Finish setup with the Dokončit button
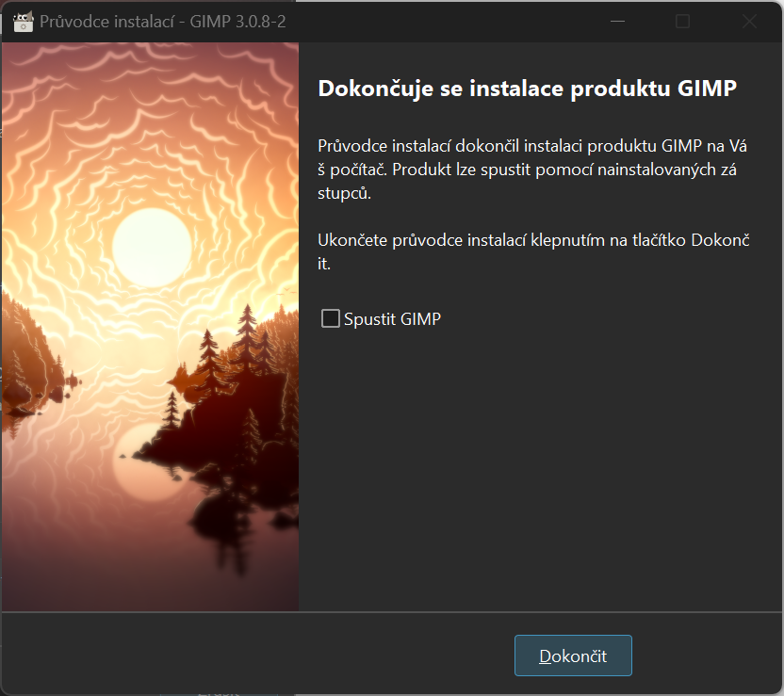 [x=573, y=656]
